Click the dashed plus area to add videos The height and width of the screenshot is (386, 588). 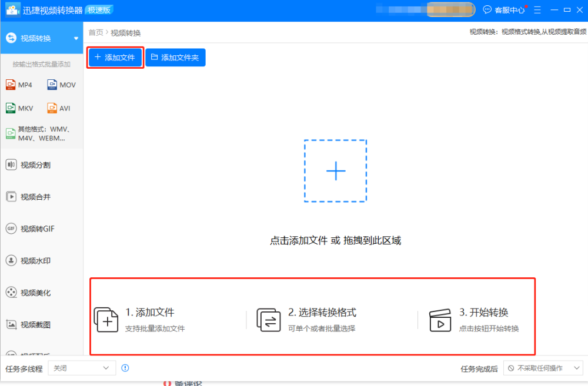pos(336,171)
